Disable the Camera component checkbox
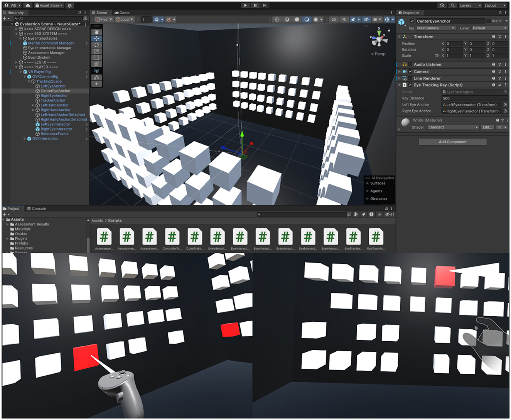Screen dimensions: 511x420 tap(410, 72)
